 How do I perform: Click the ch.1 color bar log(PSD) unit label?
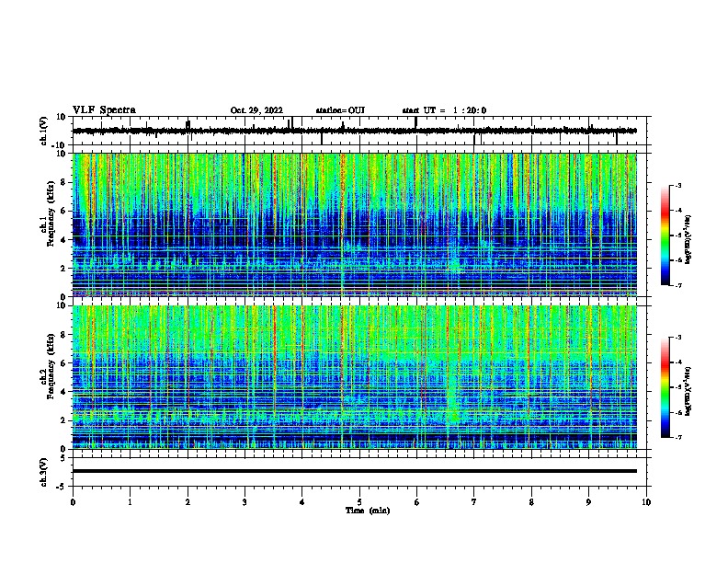coord(688,240)
